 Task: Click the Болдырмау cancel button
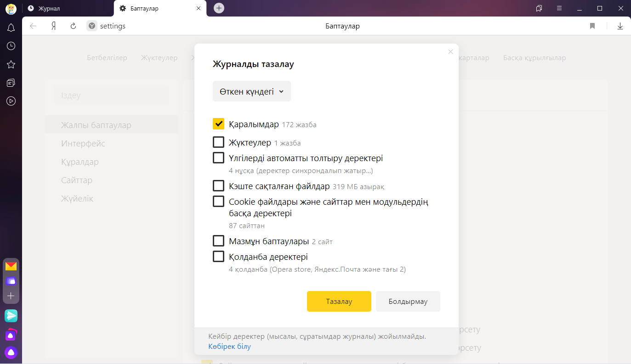click(408, 302)
